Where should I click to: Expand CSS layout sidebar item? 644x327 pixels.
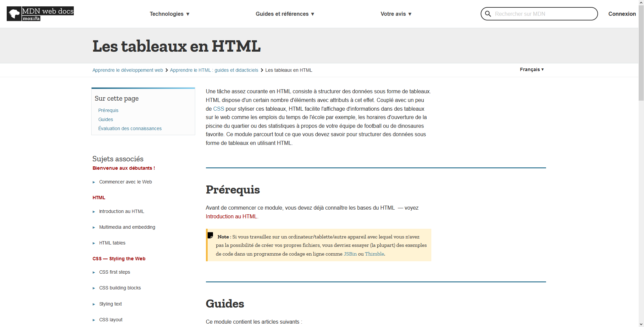tap(111, 320)
